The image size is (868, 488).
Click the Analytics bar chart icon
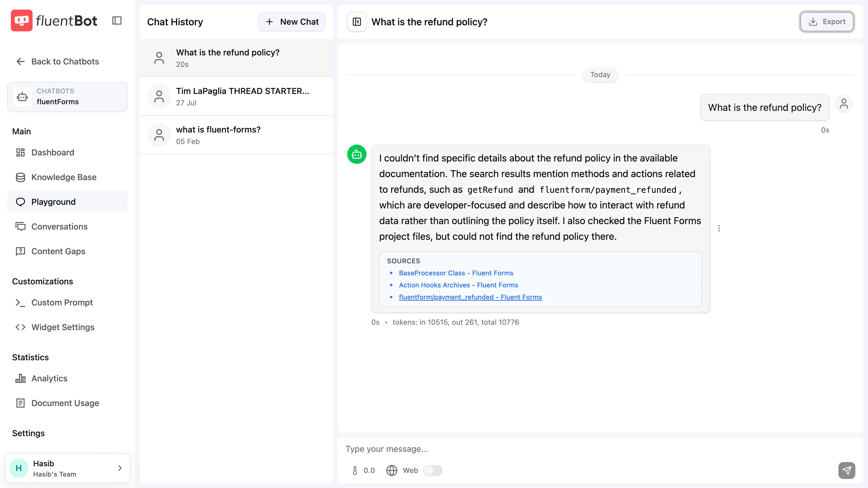pyautogui.click(x=20, y=378)
